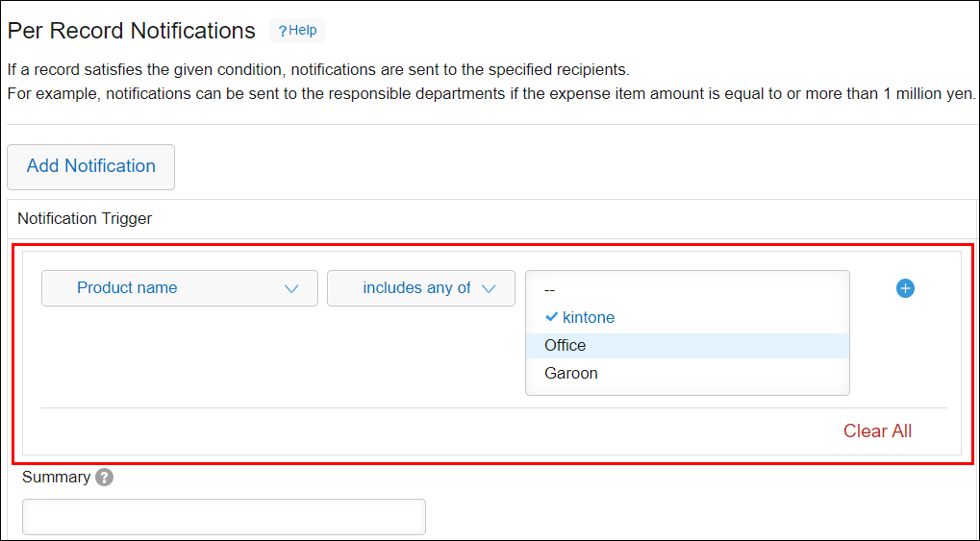Click the Clear All link
Screen dimensions: 980x541
pos(877,431)
